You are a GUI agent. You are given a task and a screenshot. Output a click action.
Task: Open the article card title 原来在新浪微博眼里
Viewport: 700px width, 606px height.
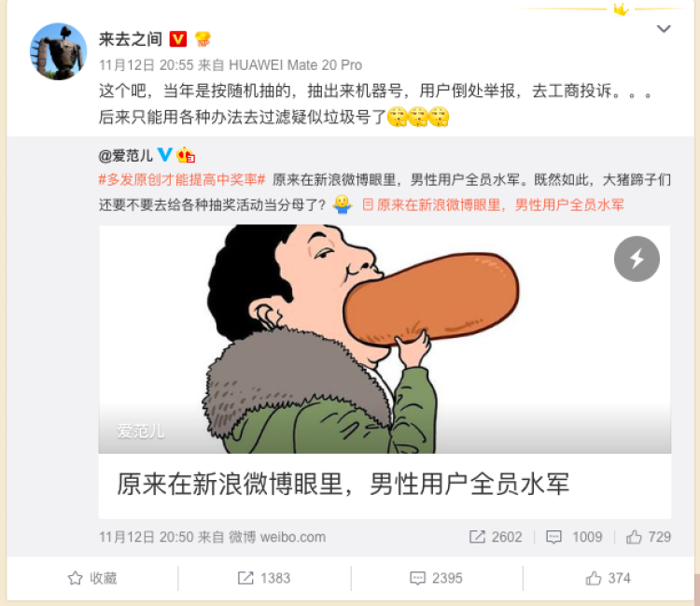tap(343, 484)
